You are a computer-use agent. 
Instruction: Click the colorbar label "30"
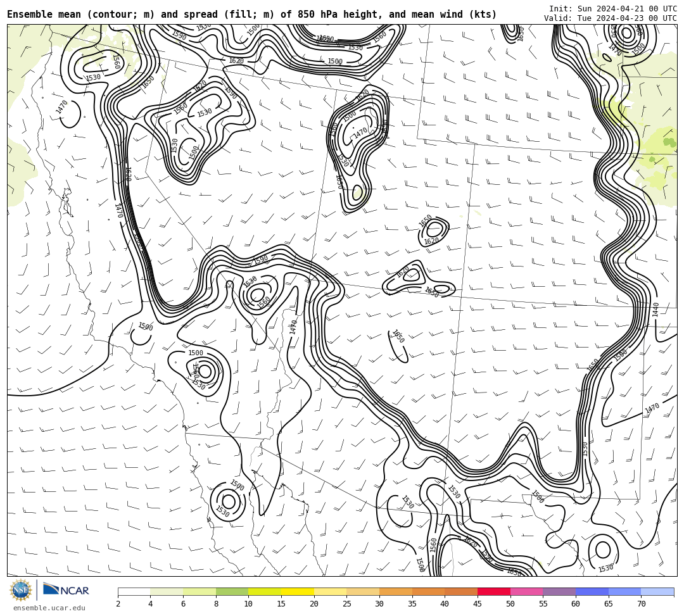[x=379, y=604]
